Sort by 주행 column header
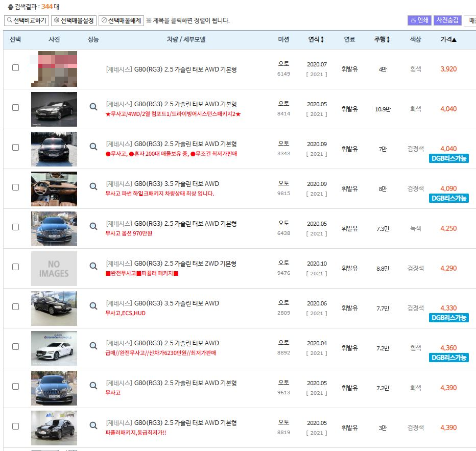 (x=382, y=39)
